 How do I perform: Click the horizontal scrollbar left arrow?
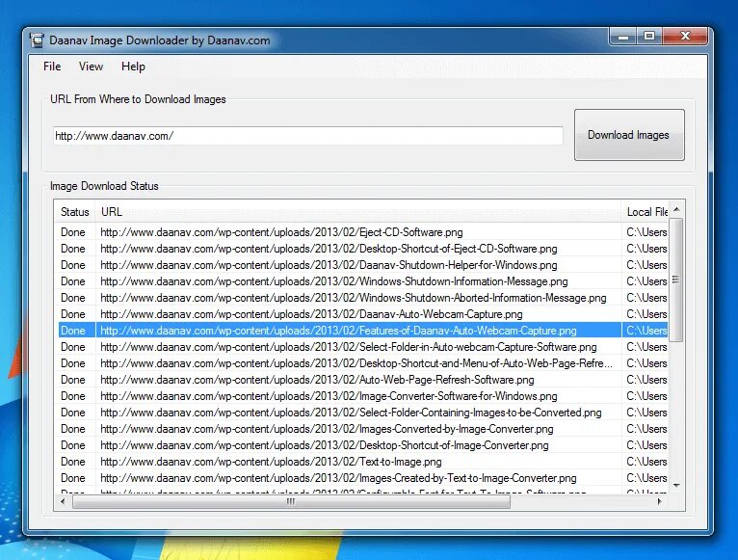pos(63,501)
